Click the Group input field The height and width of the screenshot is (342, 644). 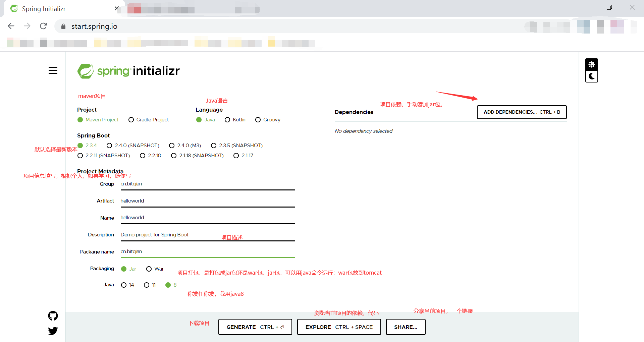coord(208,184)
